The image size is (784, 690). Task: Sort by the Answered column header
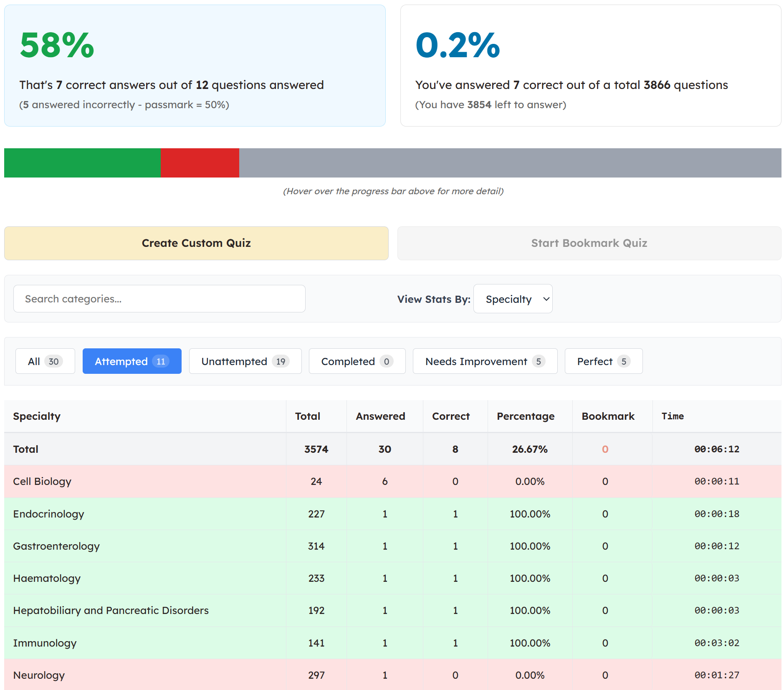point(380,416)
